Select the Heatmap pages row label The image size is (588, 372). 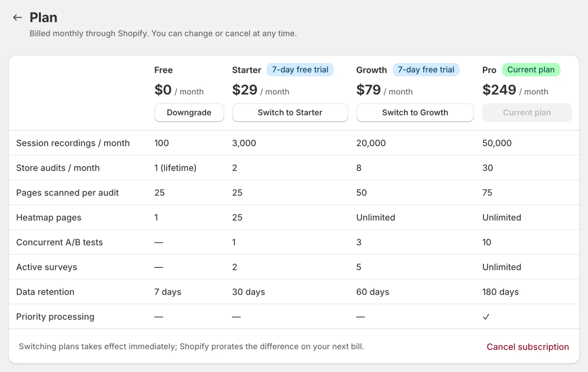click(49, 218)
